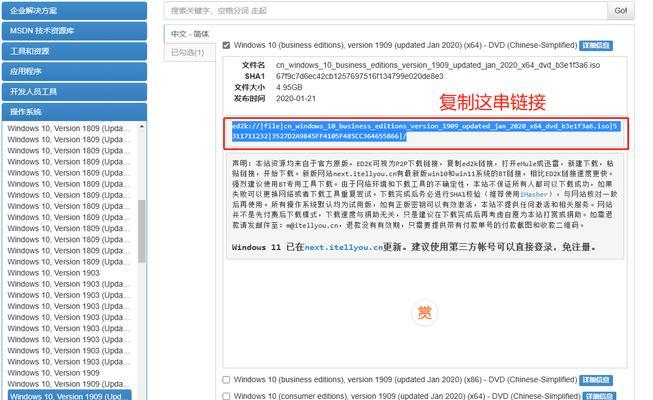Check the business editions (x86) DVD checkbox
This screenshot has height=400, width=653.
pyautogui.click(x=226, y=380)
